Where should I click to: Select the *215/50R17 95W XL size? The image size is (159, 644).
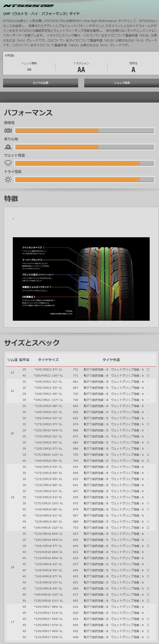[48, 637]
